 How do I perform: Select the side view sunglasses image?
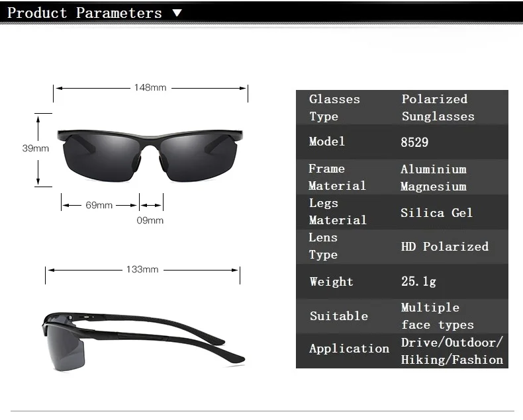[144, 342]
